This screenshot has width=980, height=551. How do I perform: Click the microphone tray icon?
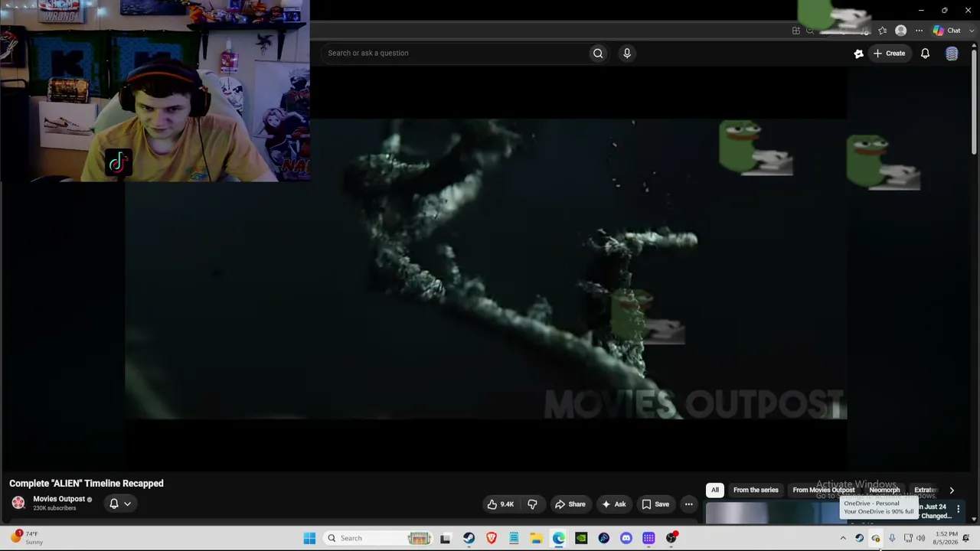click(x=892, y=538)
